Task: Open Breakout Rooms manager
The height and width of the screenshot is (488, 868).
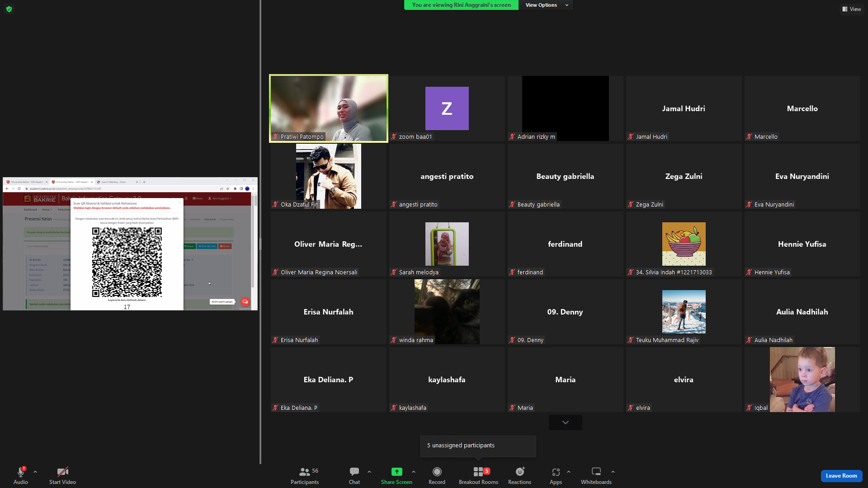Action: coord(478,475)
